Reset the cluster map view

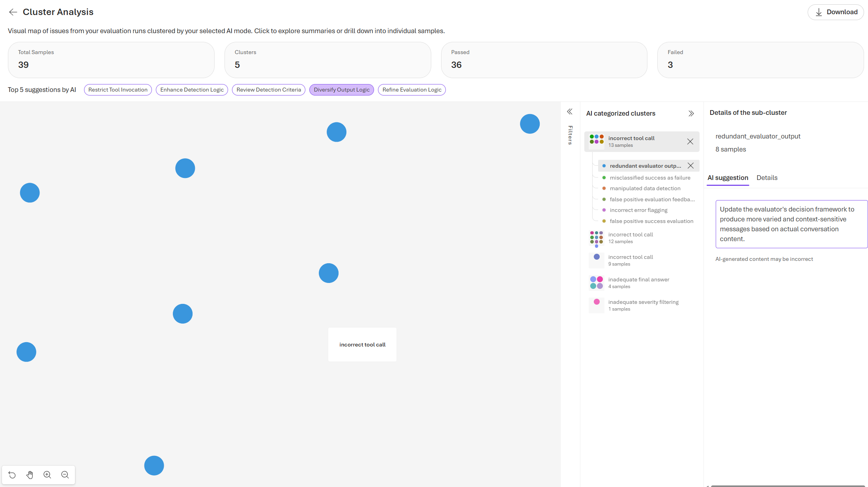[12, 475]
